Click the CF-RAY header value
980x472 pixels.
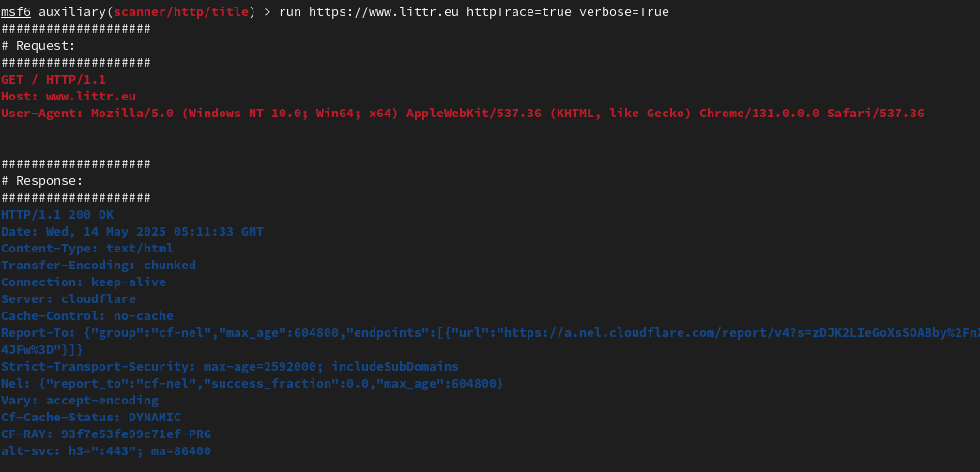click(135, 434)
